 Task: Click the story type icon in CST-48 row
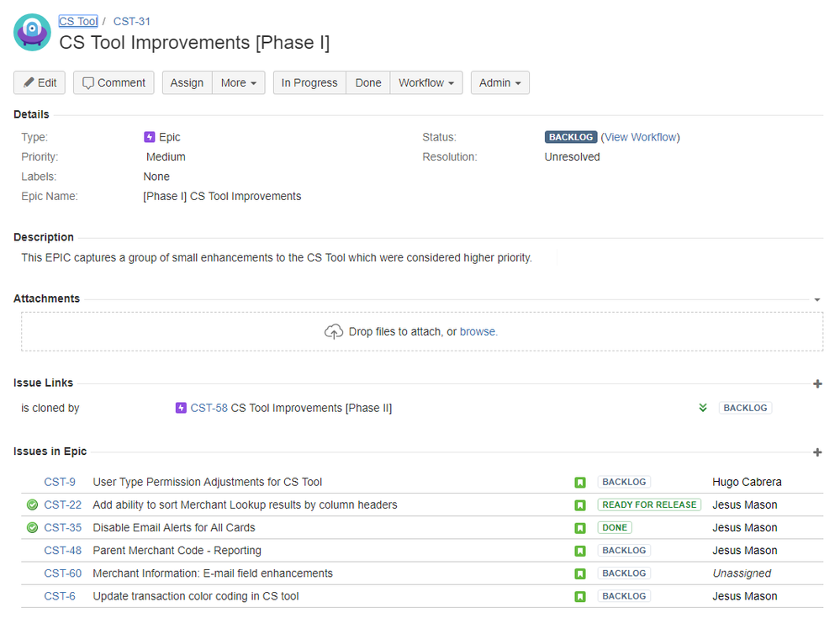click(579, 551)
